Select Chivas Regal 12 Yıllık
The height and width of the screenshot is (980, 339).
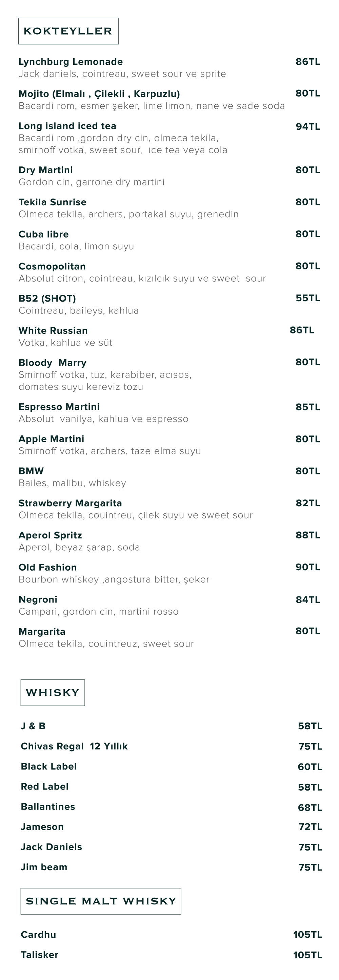[x=74, y=746]
